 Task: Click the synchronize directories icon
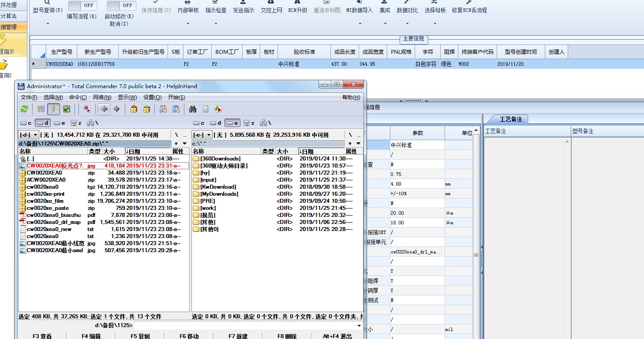[x=218, y=109]
